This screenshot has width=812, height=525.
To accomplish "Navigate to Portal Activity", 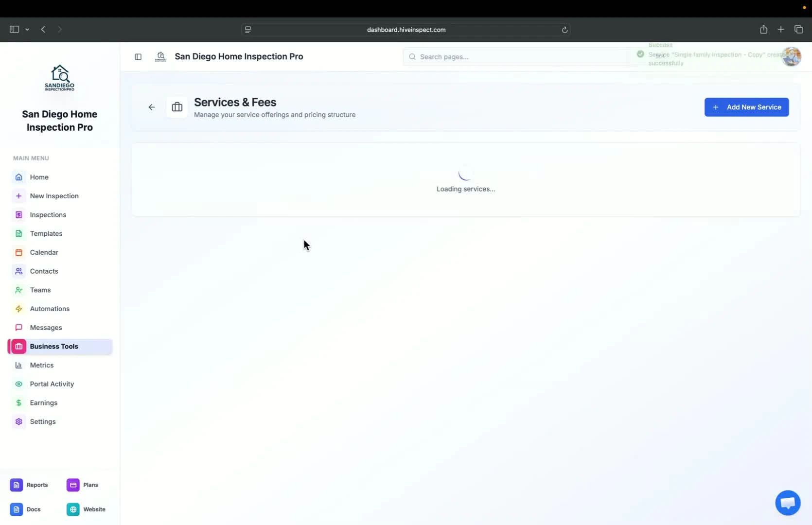I will click(x=51, y=384).
